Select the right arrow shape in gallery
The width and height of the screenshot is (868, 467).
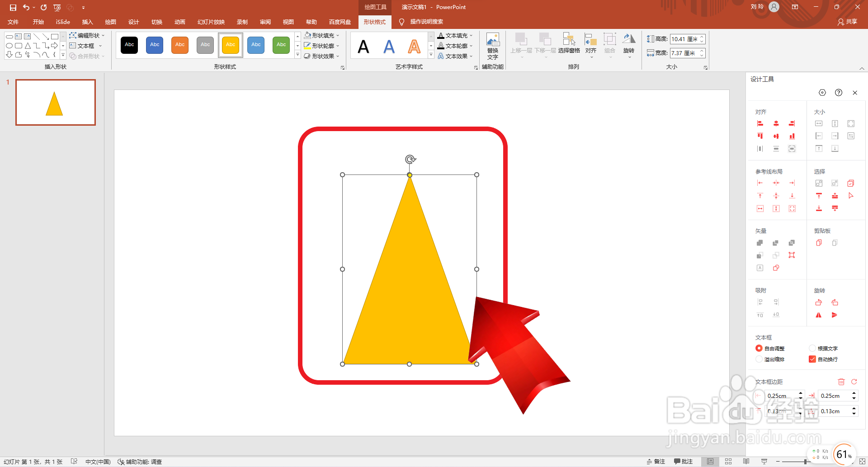pyautogui.click(x=54, y=46)
